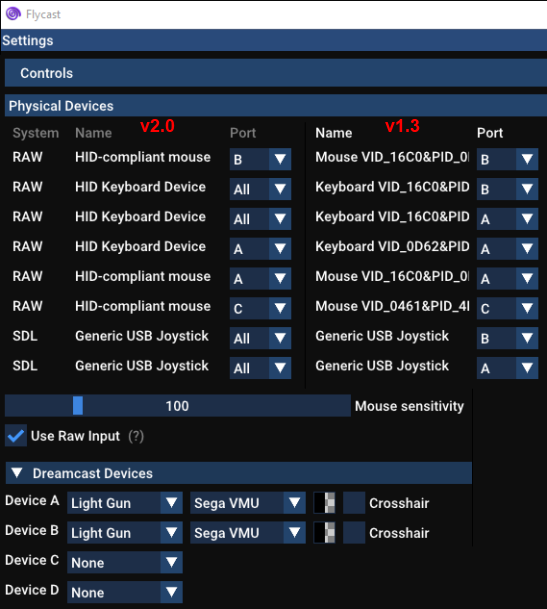This screenshot has width=547, height=609.
Task: Open port dropdown for Mouse VID_0461
Action: (507, 308)
